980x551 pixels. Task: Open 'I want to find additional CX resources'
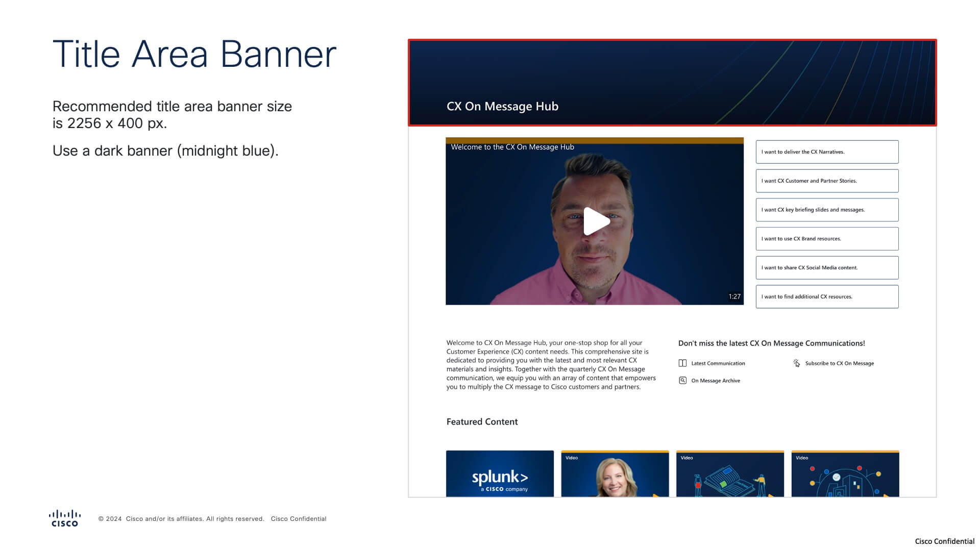point(827,296)
